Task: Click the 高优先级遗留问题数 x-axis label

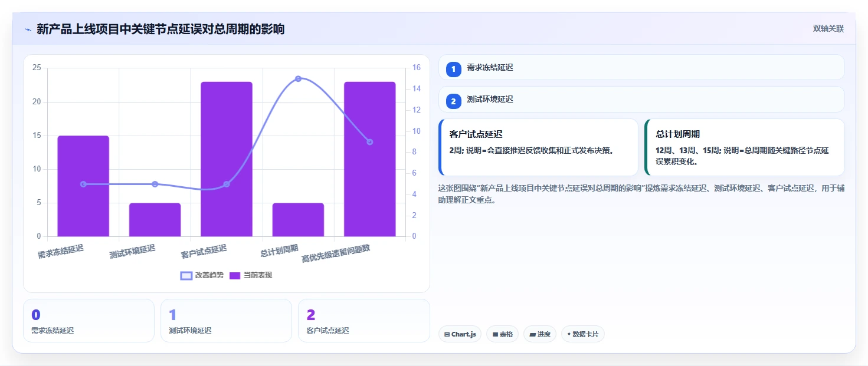Action: coord(336,253)
